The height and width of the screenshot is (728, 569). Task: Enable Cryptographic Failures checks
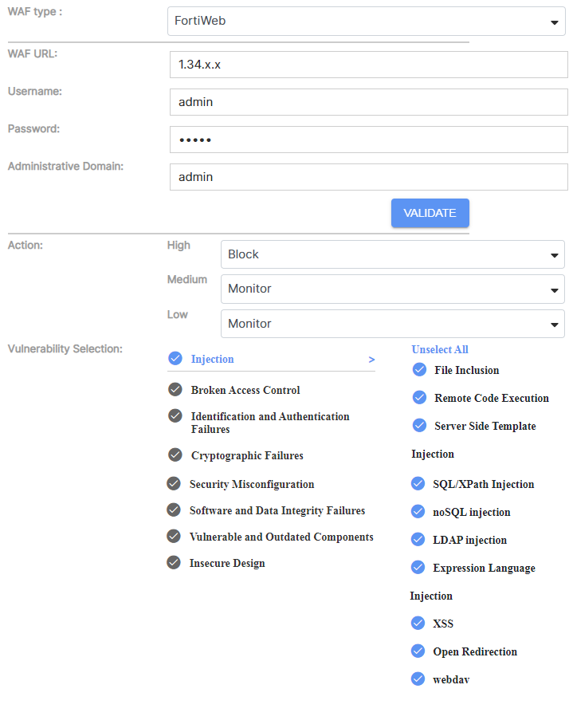point(174,455)
